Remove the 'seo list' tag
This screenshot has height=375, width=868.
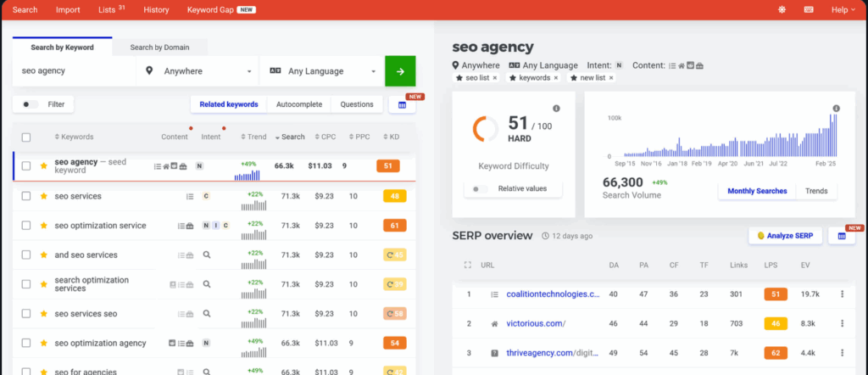[495, 78]
